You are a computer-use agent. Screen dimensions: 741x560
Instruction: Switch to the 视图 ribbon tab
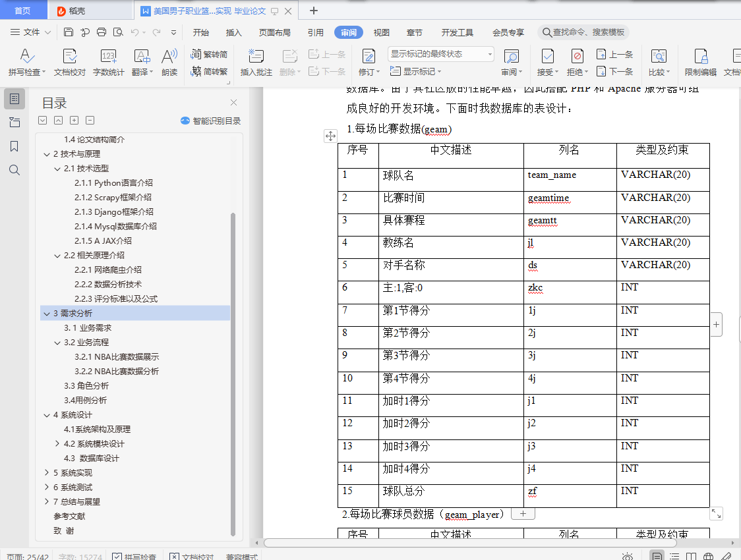click(x=381, y=32)
